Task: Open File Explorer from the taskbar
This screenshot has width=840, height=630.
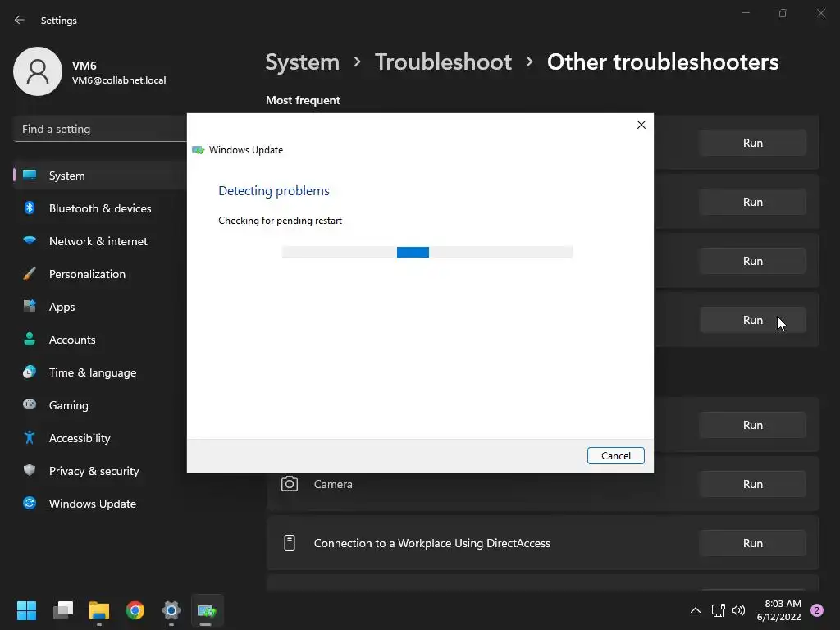Action: (99, 610)
